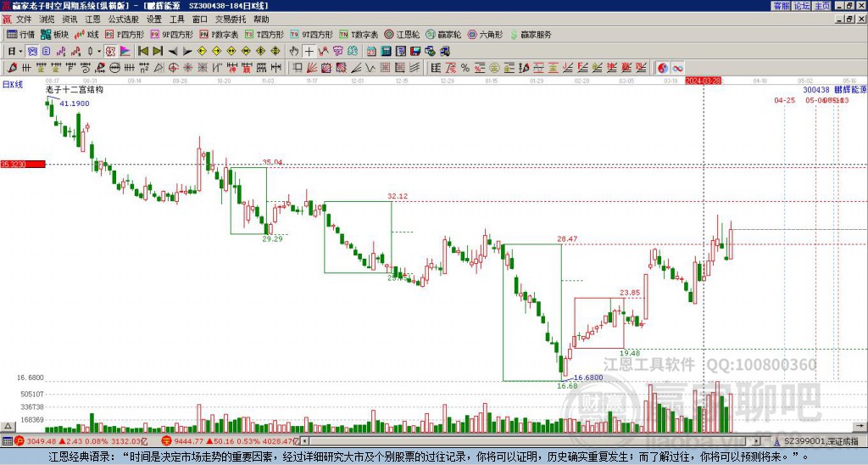Open the calendar 21 icon
The height and width of the screenshot is (465, 868).
point(371,51)
